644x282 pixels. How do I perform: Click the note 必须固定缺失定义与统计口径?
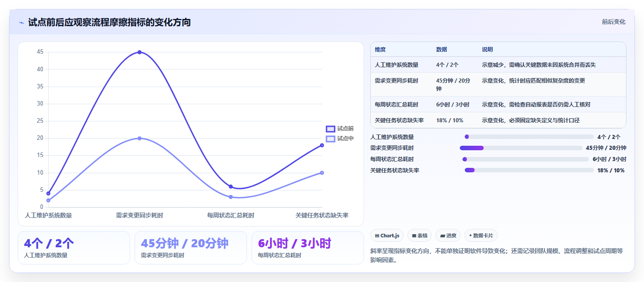531,120
